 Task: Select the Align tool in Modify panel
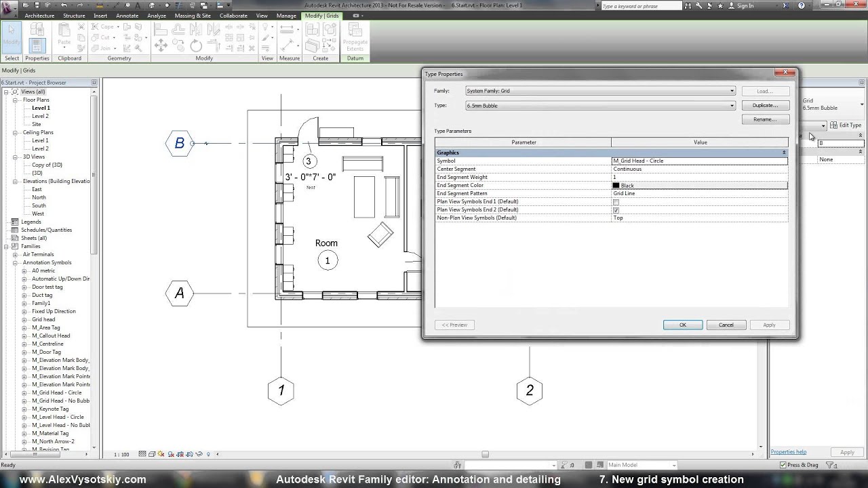point(161,29)
